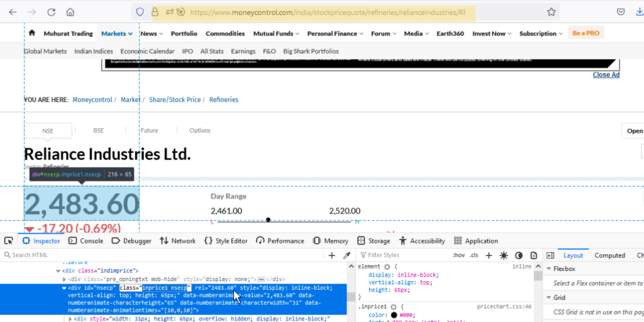644x322 pixels.
Task: Open the browser home page icon
Action: point(70,12)
